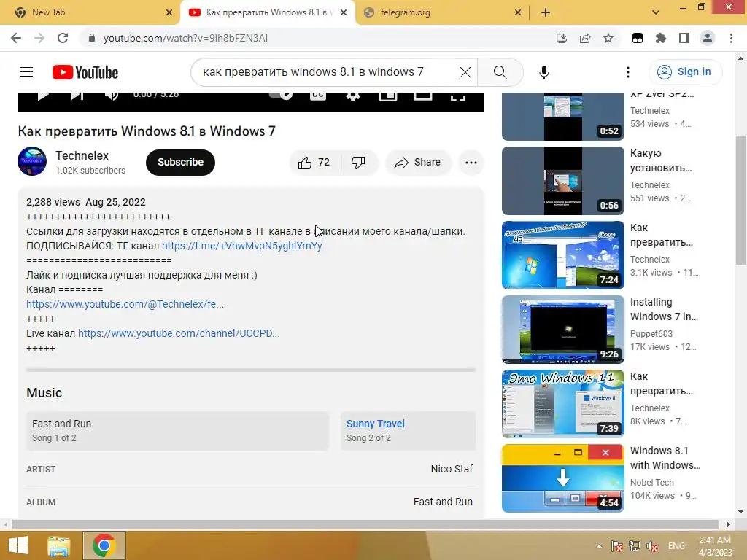Viewport: 747px width, 560px height.
Task: Click the install app icon in address bar
Action: [562, 38]
